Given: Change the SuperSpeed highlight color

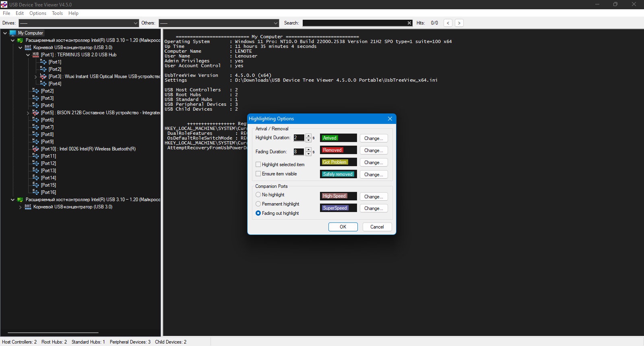Looking at the screenshot, I should [374, 208].
